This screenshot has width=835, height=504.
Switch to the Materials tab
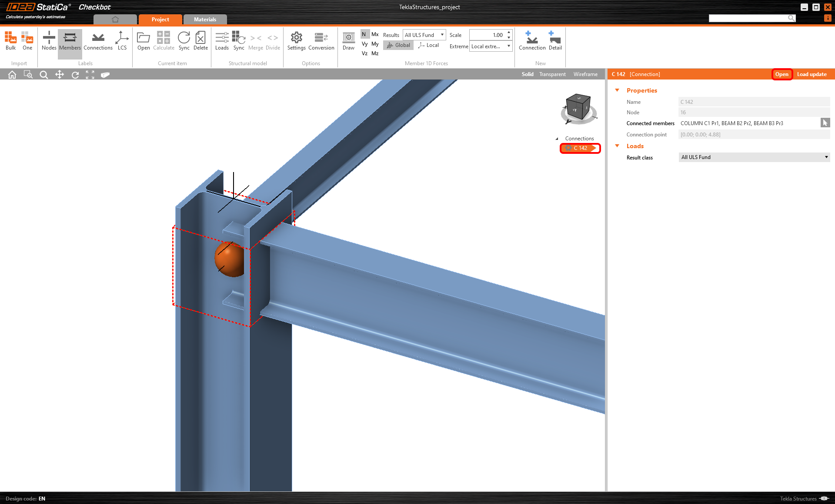coord(205,19)
